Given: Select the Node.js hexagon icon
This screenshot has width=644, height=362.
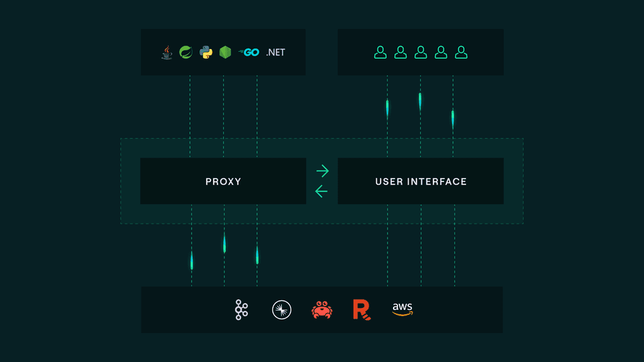Looking at the screenshot, I should (225, 53).
